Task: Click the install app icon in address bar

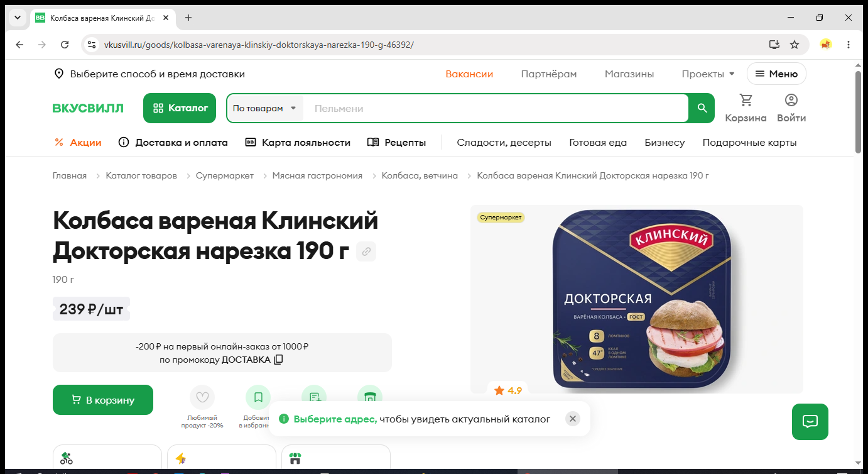Action: tap(774, 45)
